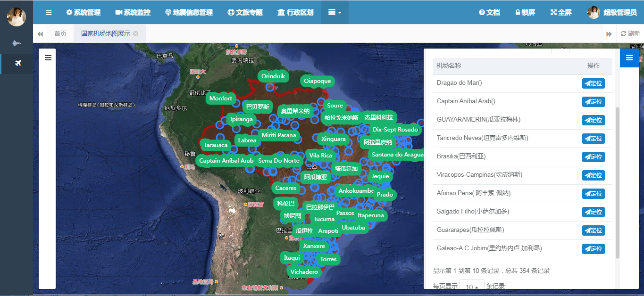
Task: Enter fullscreen with 全屏
Action: click(x=561, y=13)
